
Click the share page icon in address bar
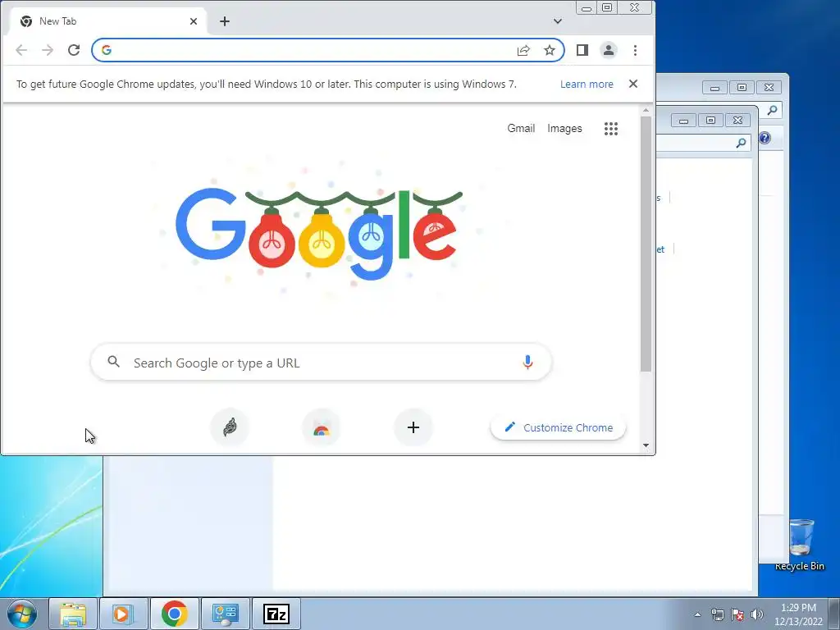click(x=523, y=50)
